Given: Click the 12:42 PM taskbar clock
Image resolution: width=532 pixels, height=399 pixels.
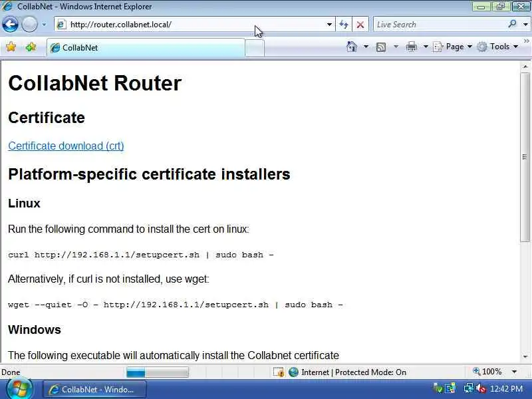Looking at the screenshot, I should click(x=506, y=388).
